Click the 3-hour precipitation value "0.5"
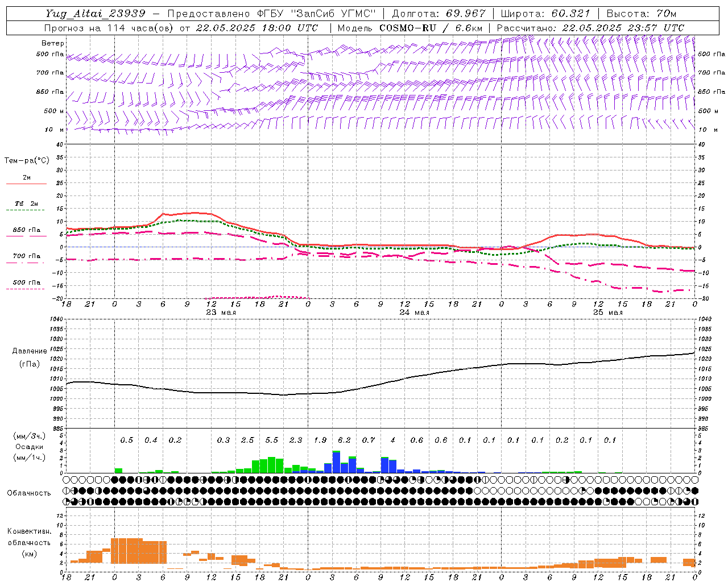Viewport: 728px width, 582px height. tap(126, 440)
